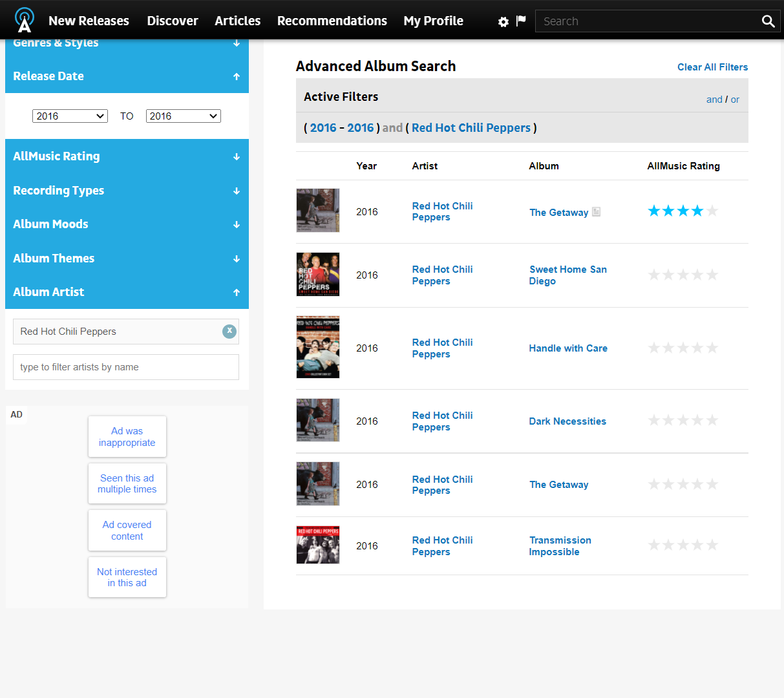Viewport: 784px width, 698px height.
Task: Open the settings gear icon
Action: pyautogui.click(x=503, y=22)
